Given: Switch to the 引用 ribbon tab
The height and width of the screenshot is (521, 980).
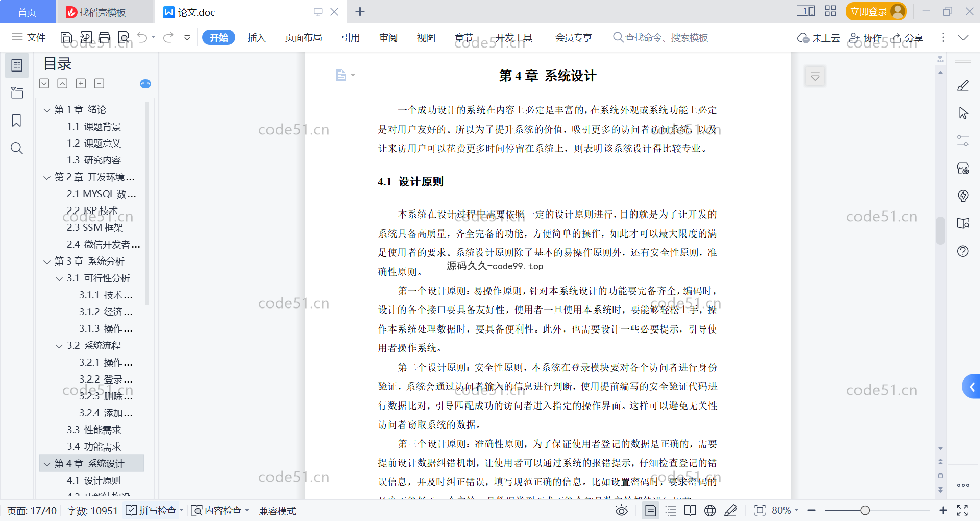Looking at the screenshot, I should click(x=350, y=37).
